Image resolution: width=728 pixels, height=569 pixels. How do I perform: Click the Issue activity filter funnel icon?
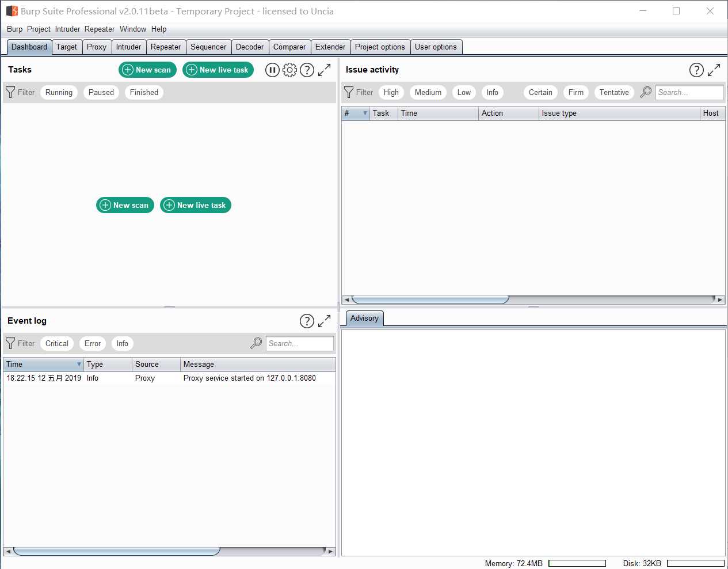click(x=349, y=92)
